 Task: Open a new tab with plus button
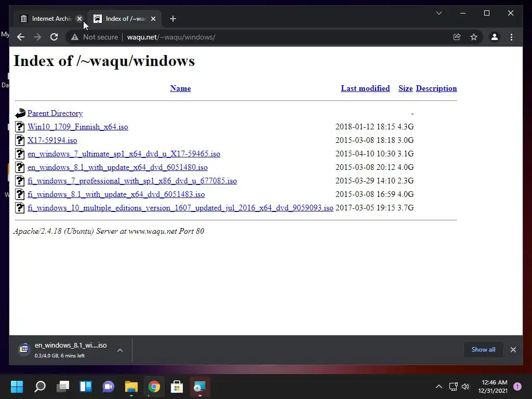pyautogui.click(x=172, y=19)
